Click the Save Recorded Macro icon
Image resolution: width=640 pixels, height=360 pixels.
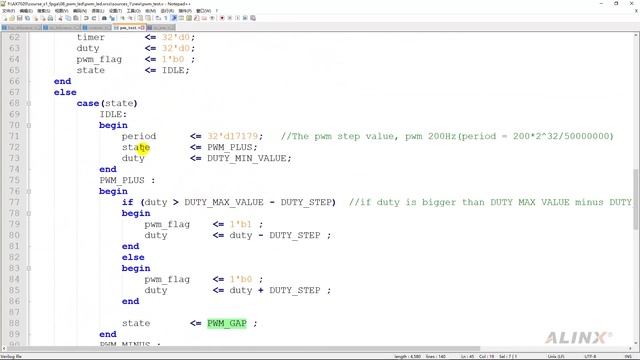point(253,18)
